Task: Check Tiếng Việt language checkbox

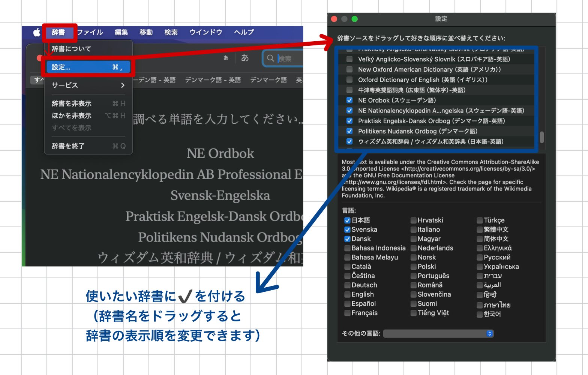Action: pyautogui.click(x=414, y=313)
